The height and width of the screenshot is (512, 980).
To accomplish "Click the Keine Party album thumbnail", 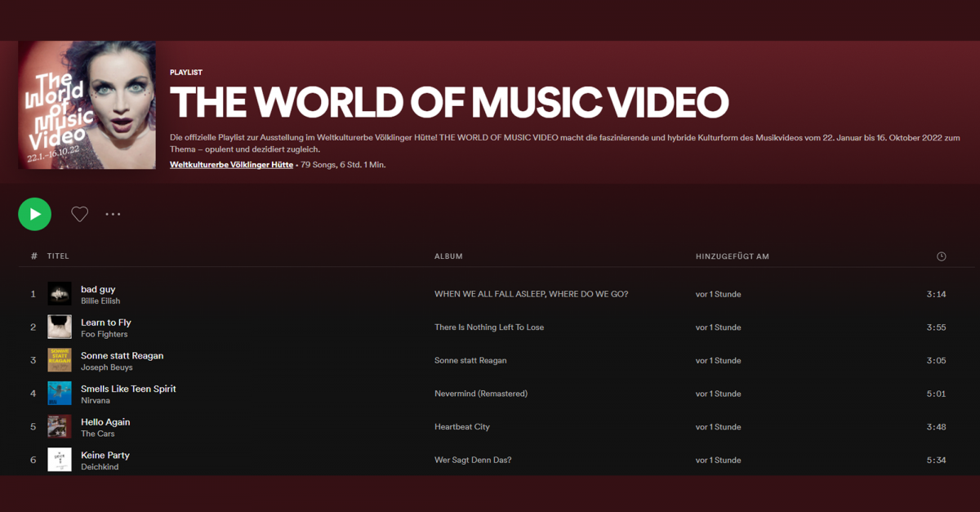I will pos(59,460).
